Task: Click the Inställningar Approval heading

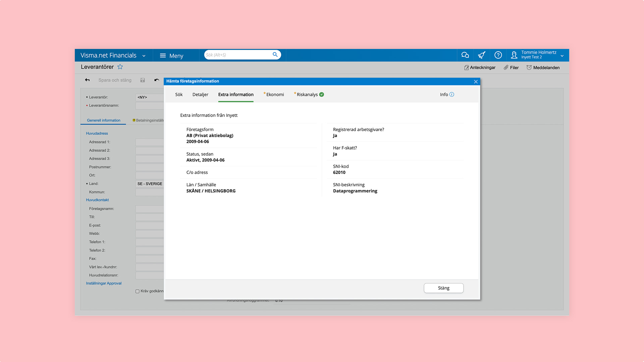Action: [x=104, y=283]
